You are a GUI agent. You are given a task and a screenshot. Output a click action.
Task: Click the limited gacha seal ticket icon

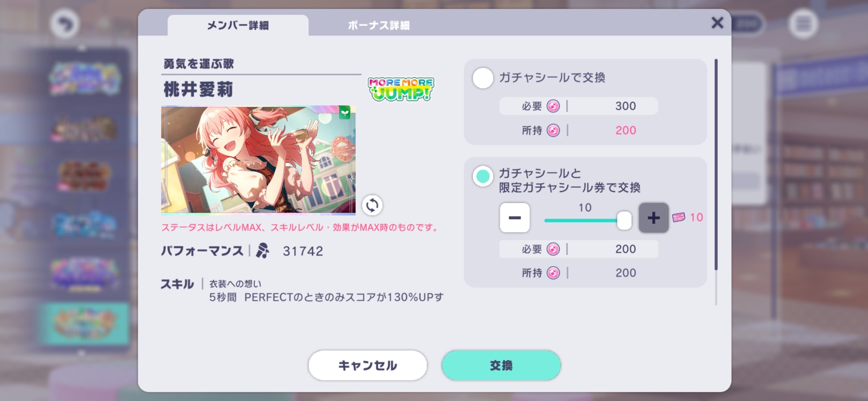(679, 217)
